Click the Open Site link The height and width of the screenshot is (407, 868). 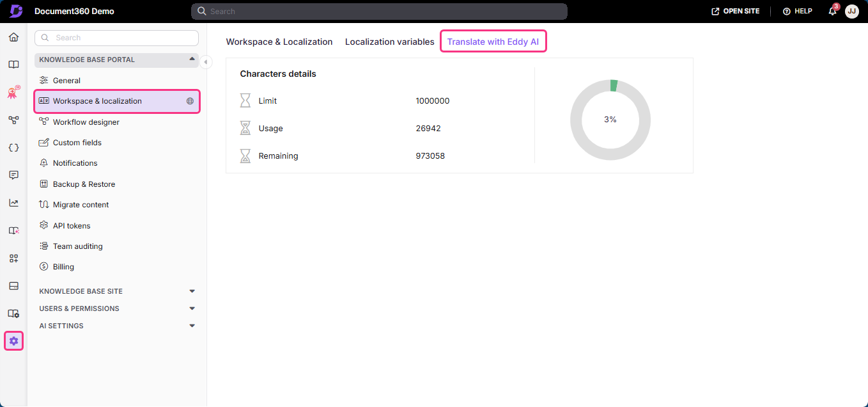tap(734, 11)
